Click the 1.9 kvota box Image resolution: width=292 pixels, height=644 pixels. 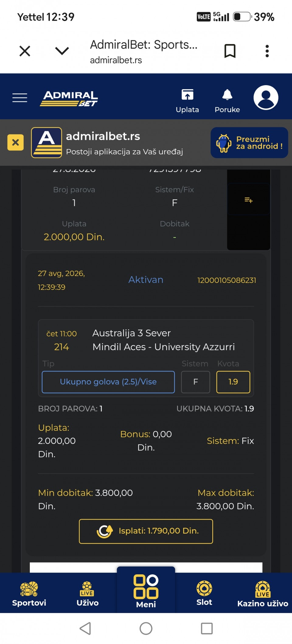pos(233,382)
